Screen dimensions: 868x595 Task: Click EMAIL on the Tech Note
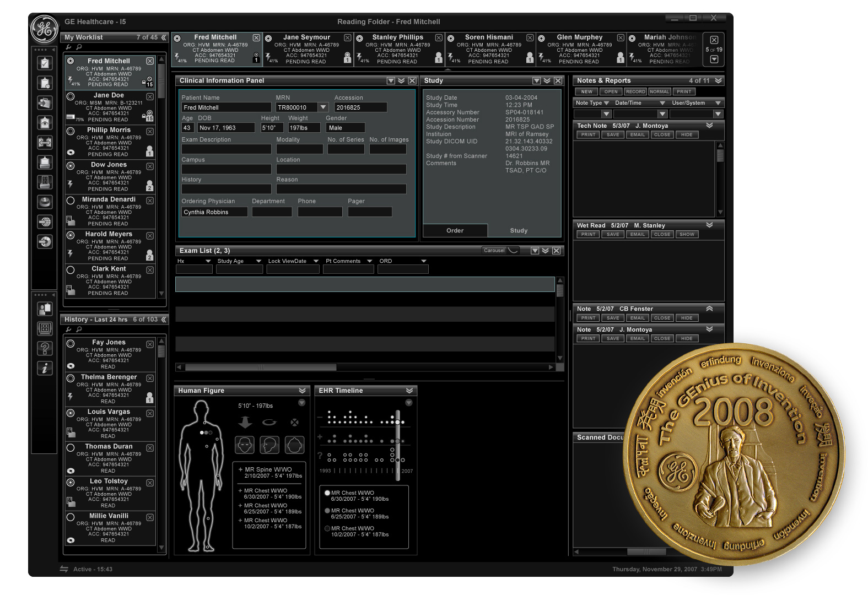point(638,134)
